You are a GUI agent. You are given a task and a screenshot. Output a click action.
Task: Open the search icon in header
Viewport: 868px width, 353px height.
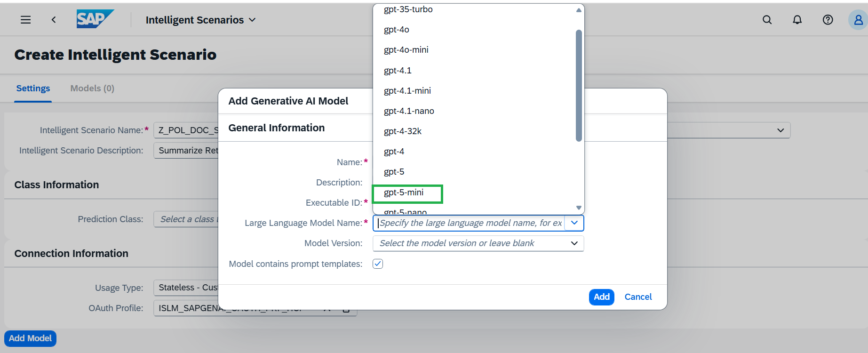coord(767,20)
